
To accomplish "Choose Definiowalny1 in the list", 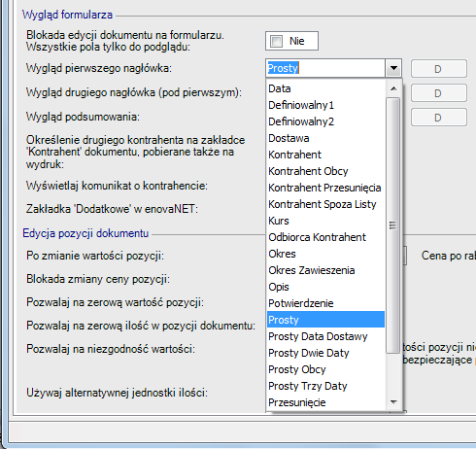I will point(325,105).
